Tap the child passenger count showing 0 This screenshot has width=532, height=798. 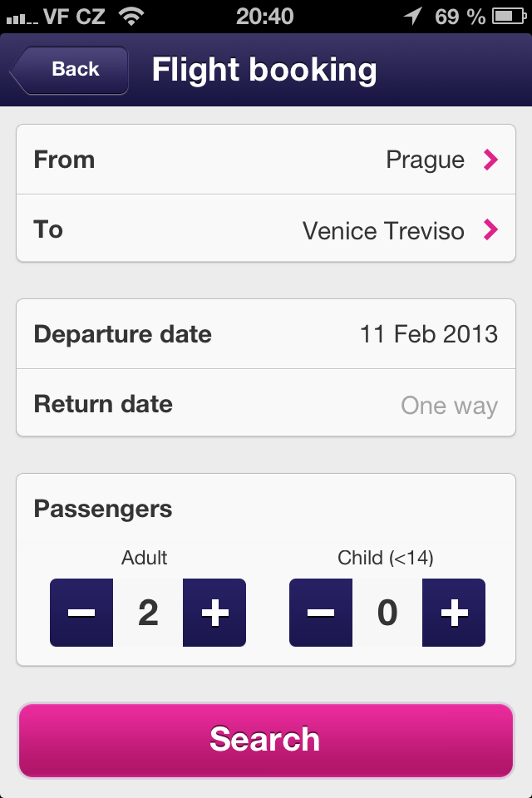pyautogui.click(x=387, y=613)
